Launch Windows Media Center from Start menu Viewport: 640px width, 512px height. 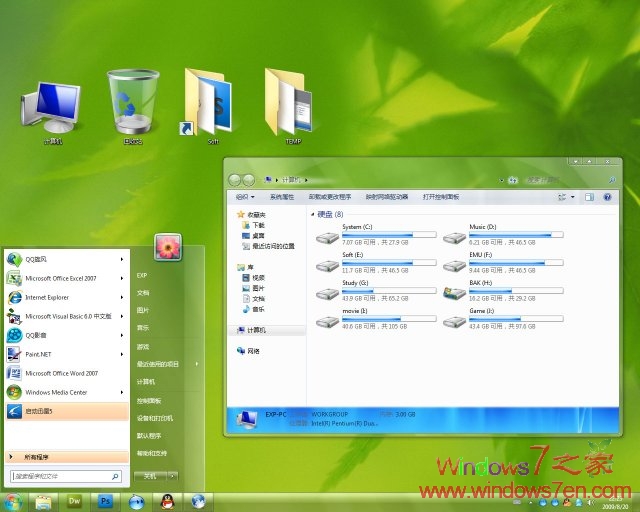click(67, 392)
